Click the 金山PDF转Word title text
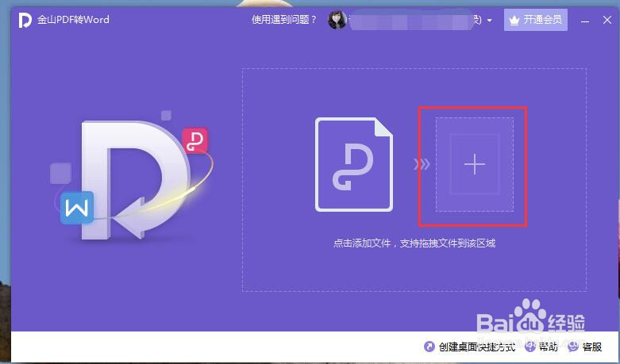This screenshot has height=364, width=620. coord(73,20)
